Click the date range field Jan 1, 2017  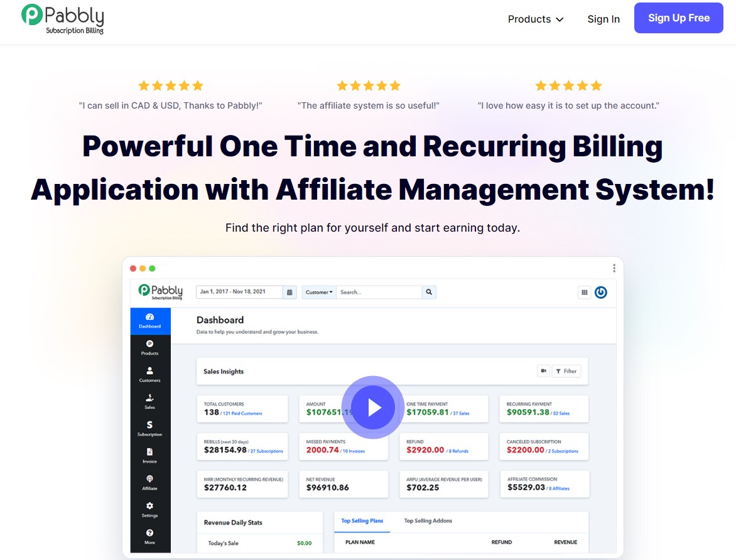click(239, 292)
